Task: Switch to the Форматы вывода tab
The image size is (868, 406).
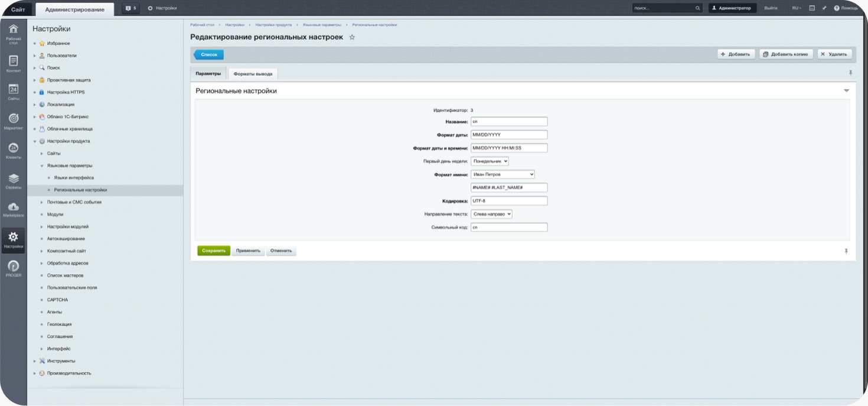Action: click(x=253, y=74)
